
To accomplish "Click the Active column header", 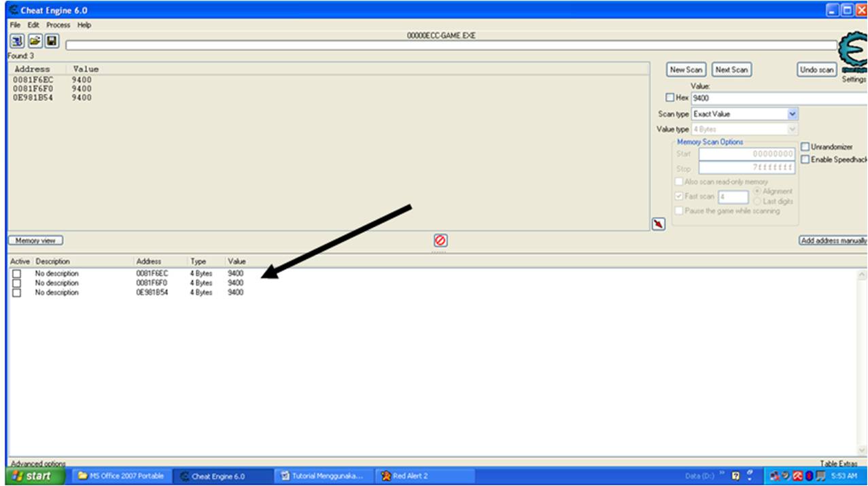I will pos(20,261).
